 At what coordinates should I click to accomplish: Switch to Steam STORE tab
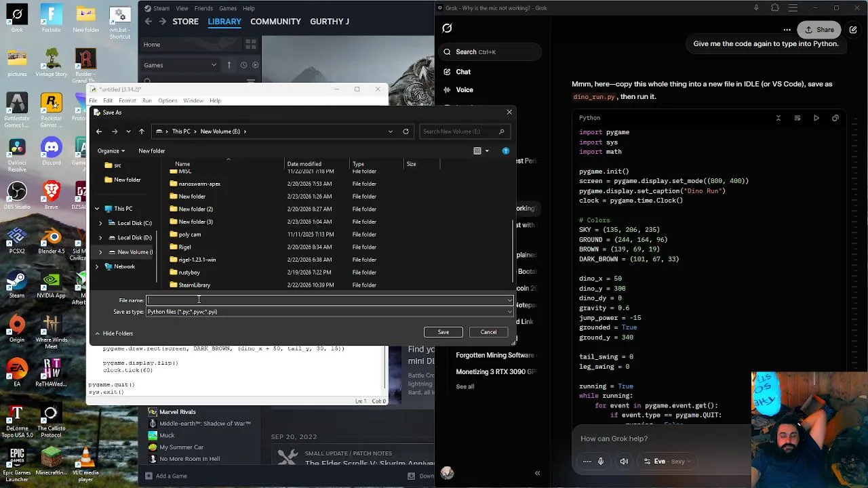[185, 22]
